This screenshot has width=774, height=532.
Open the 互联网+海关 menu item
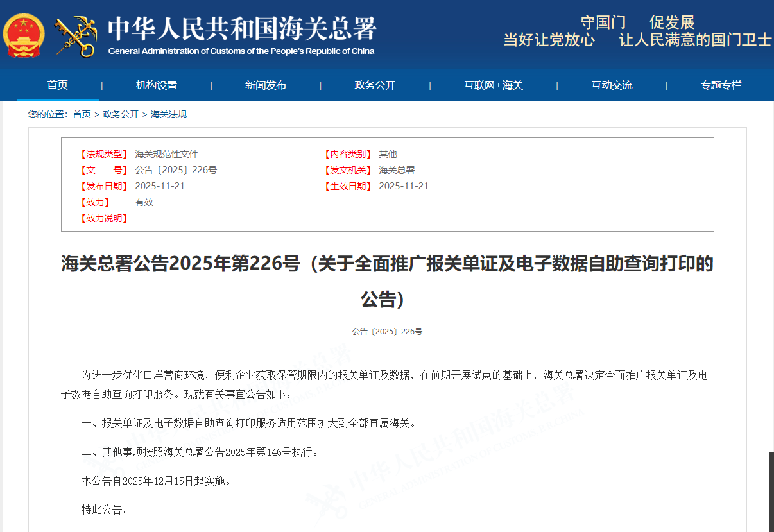click(x=494, y=85)
